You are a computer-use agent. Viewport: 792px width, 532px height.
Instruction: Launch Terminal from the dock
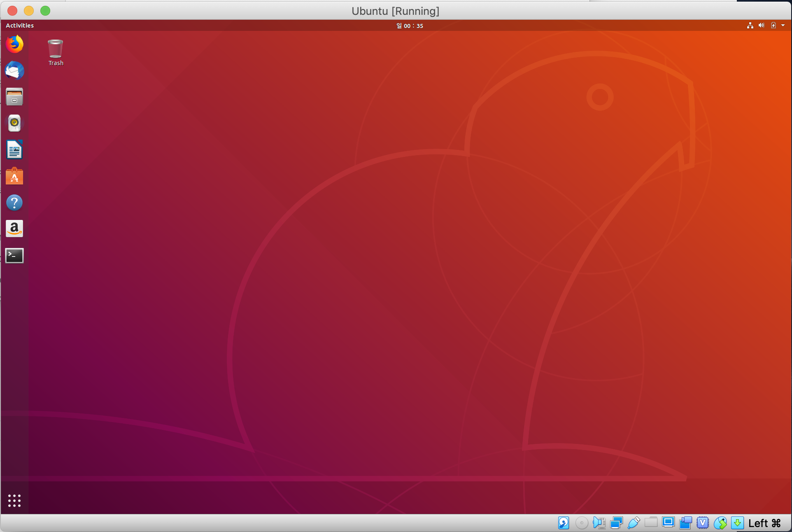14,255
